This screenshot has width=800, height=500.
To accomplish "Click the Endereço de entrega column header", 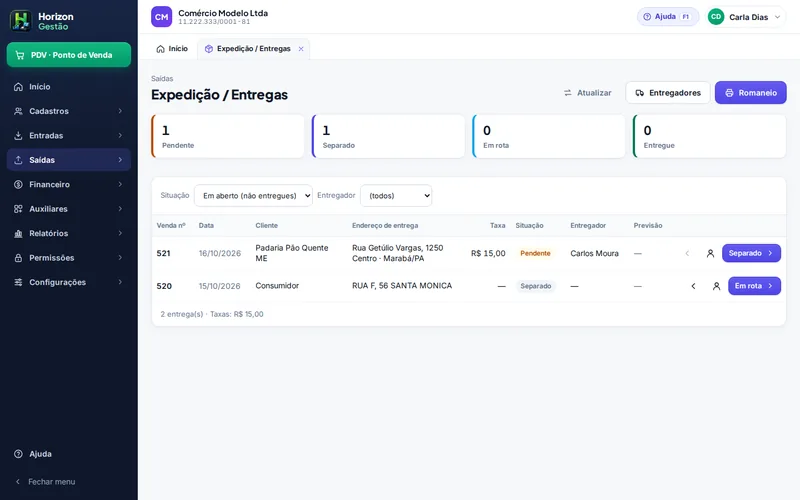I will coord(385,226).
